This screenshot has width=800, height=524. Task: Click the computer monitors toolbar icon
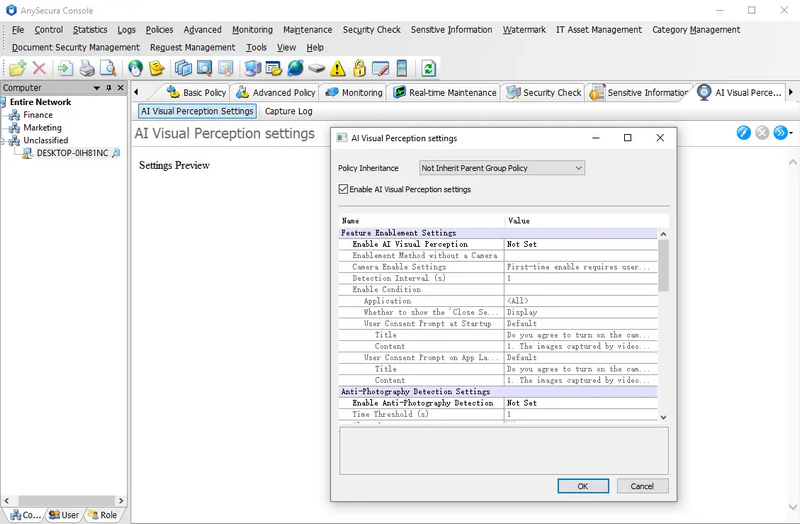tap(253, 68)
